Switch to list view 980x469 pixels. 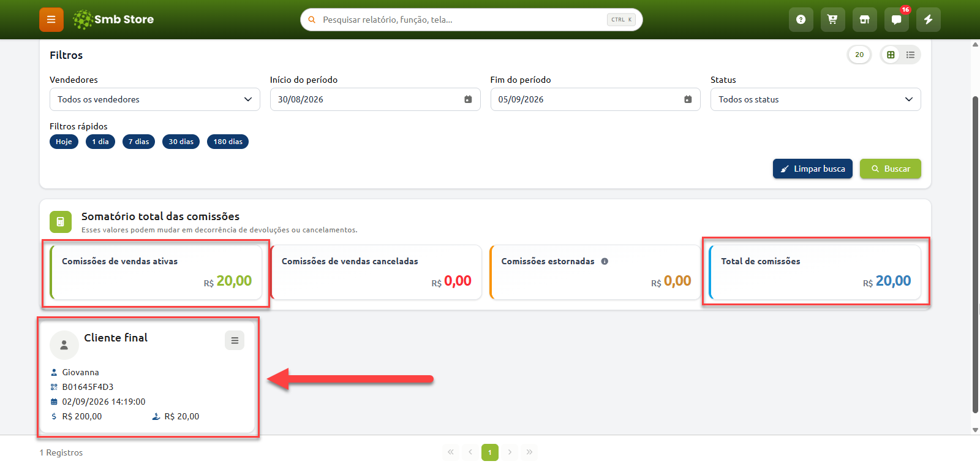point(911,55)
